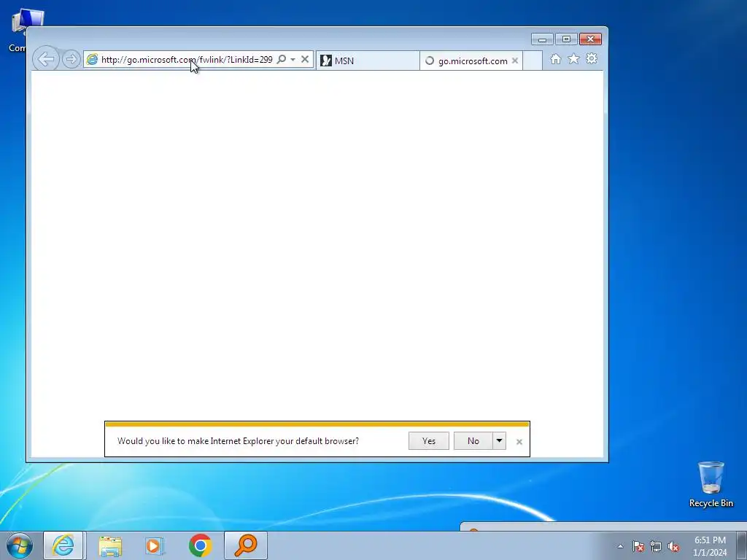747x560 pixels.
Task: Select the Recycle Bin desktop icon
Action: click(711, 484)
